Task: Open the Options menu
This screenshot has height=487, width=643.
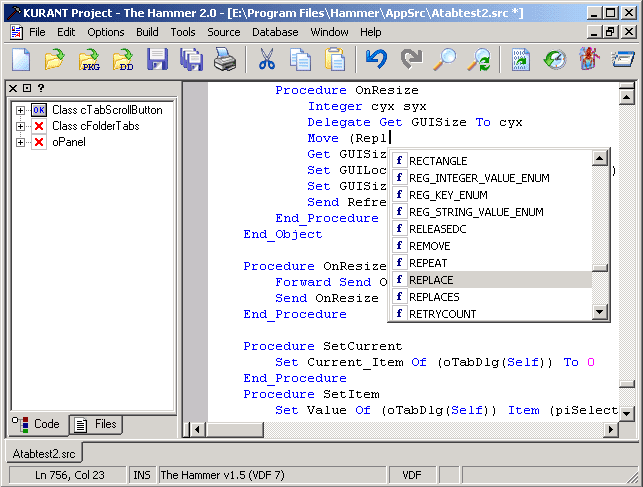Action: 105,32
